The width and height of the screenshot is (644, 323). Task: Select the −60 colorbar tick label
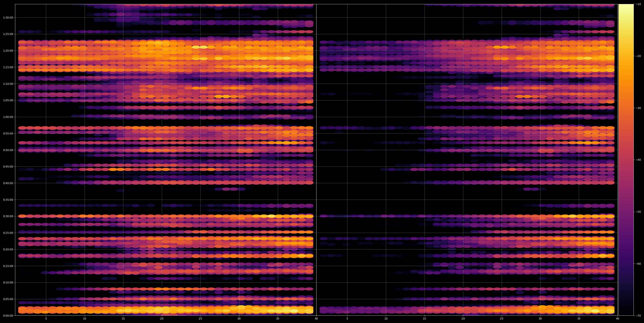click(638, 264)
